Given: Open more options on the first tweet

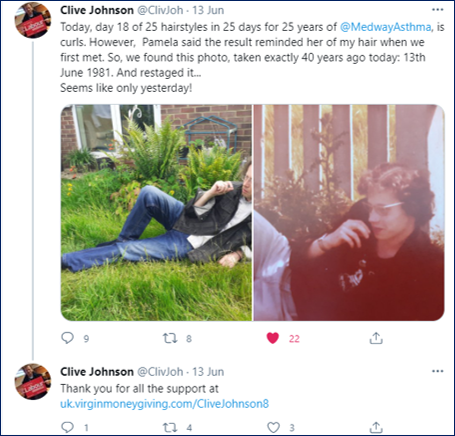Looking at the screenshot, I should point(437,10).
